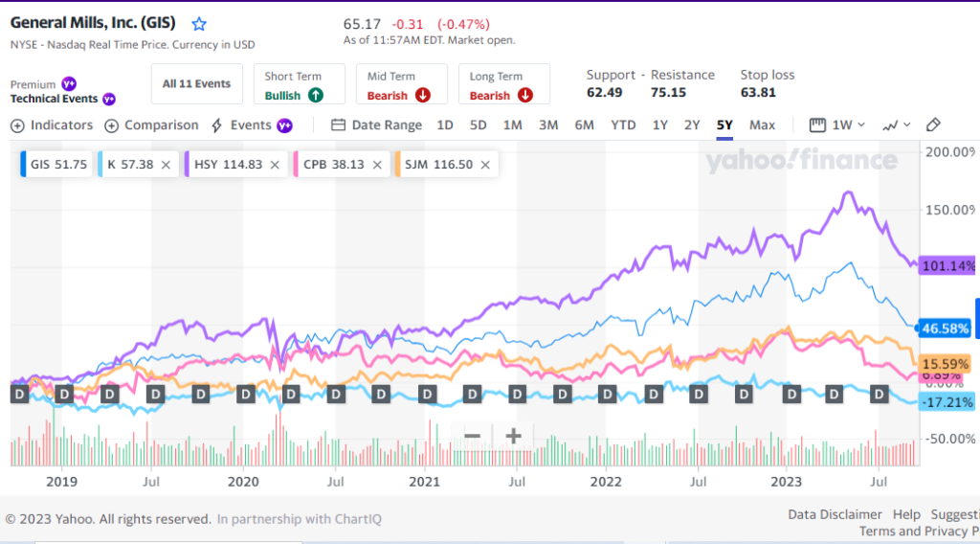This screenshot has width=980, height=544.
Task: Open the Date Range picker
Action: [376, 125]
